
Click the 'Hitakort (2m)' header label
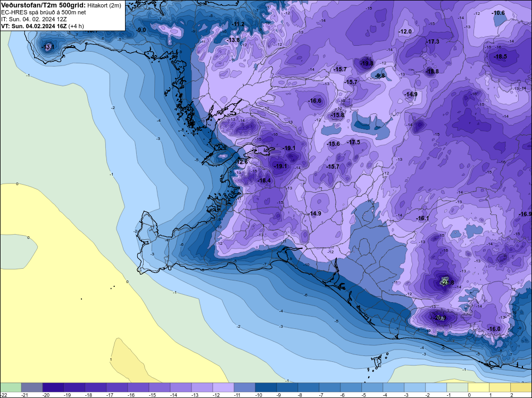[104, 5]
